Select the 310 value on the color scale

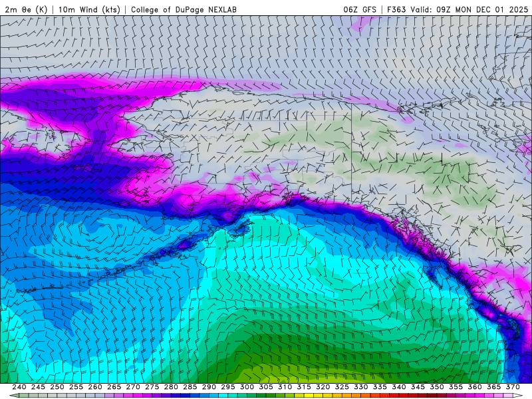285,387
